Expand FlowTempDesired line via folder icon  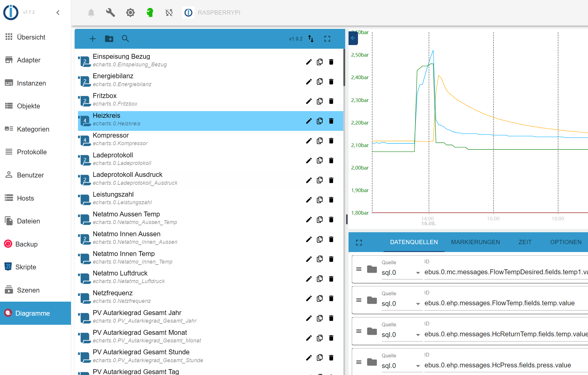pyautogui.click(x=372, y=269)
